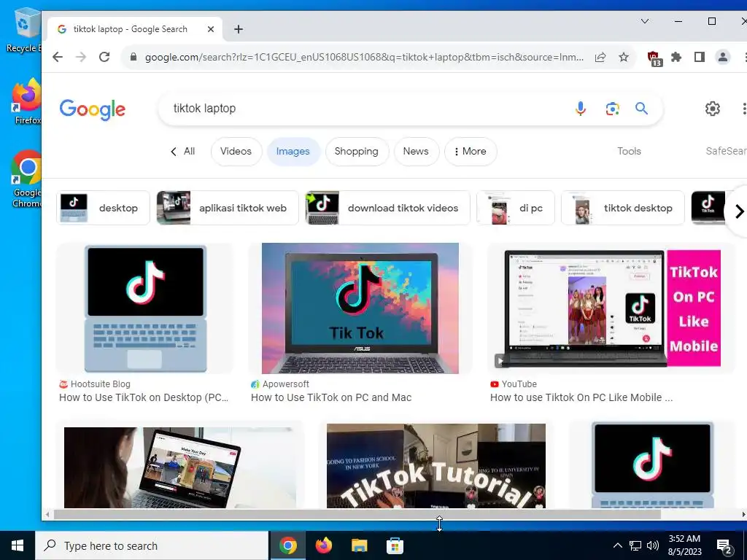747x560 pixels.
Task: Toggle the Chrome side panel icon
Action: pyautogui.click(x=700, y=57)
